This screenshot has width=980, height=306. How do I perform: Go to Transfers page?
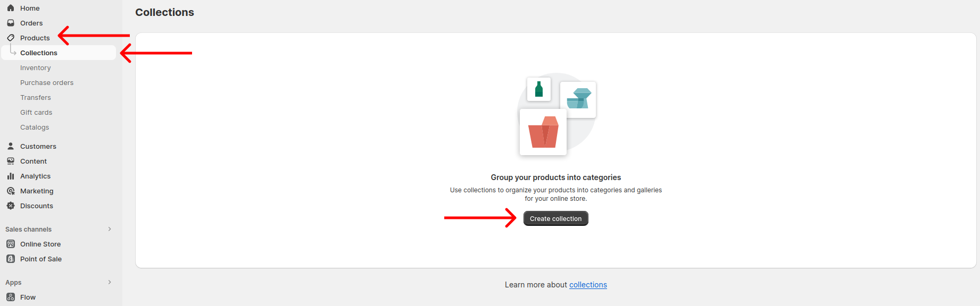pos(36,97)
